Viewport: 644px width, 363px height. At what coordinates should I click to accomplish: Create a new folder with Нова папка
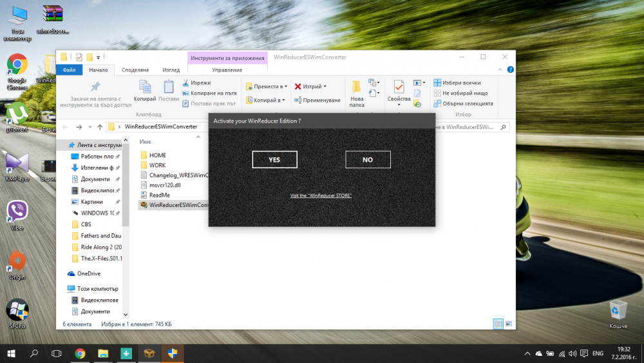[x=357, y=93]
